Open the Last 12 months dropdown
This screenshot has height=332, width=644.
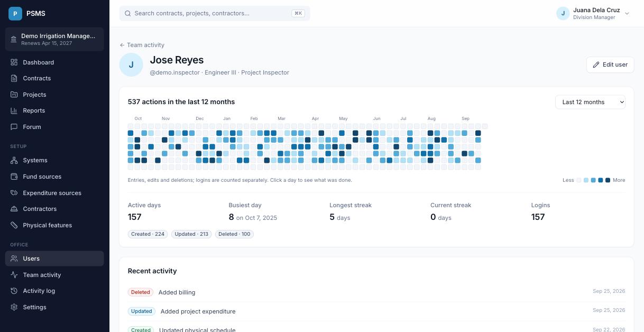point(590,102)
